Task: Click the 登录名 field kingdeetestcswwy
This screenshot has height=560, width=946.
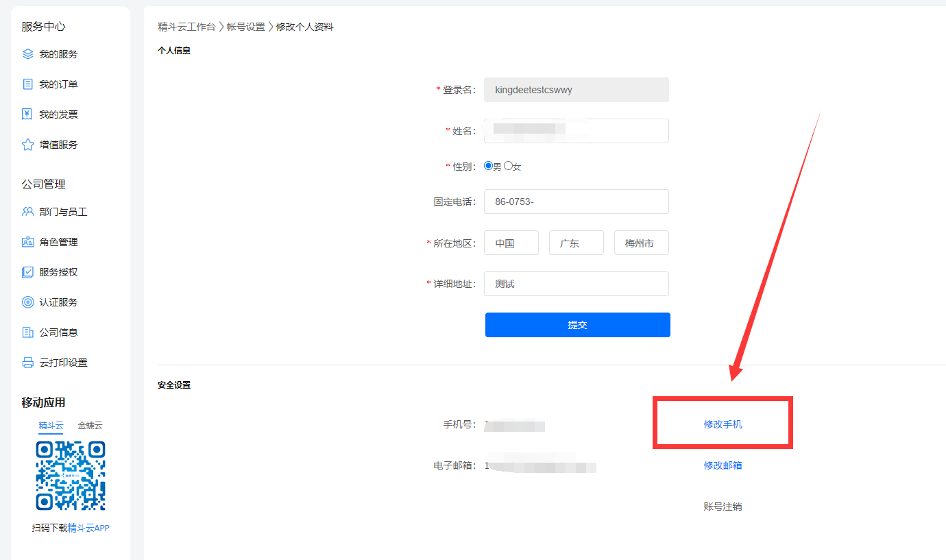Action: tap(577, 90)
